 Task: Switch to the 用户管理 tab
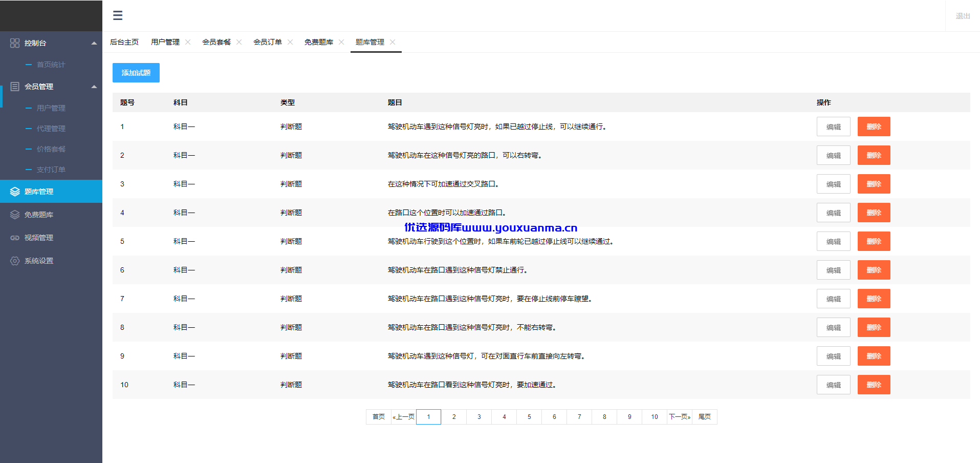165,42
